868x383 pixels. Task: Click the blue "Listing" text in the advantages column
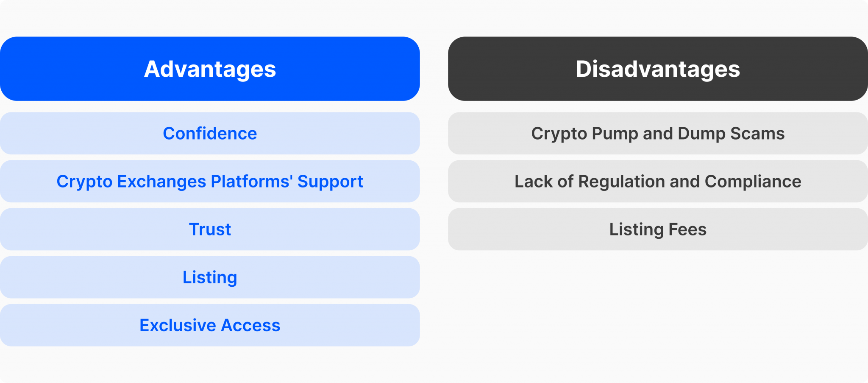(210, 277)
